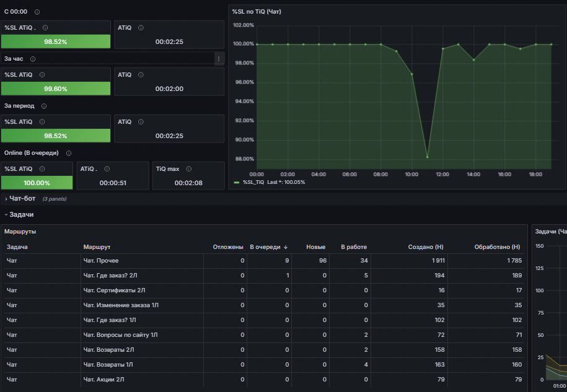Click the green 100.00% SL gauge bar
567x392 pixels.
[37, 183]
